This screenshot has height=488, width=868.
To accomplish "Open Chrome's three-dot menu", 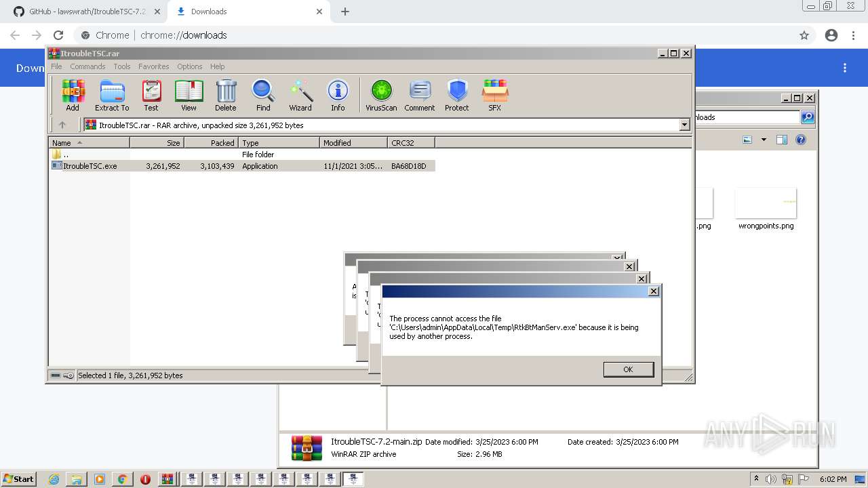I will pos(853,35).
